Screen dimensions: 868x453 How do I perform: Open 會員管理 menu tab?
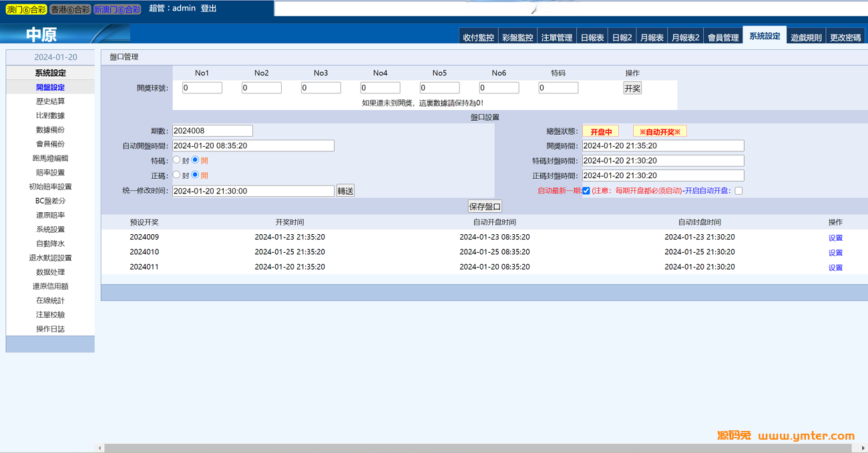723,37
